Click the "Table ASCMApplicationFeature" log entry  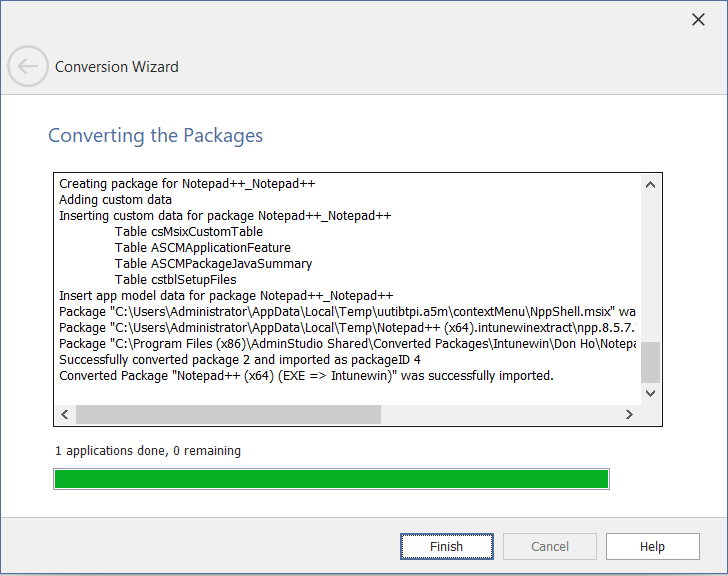click(203, 248)
